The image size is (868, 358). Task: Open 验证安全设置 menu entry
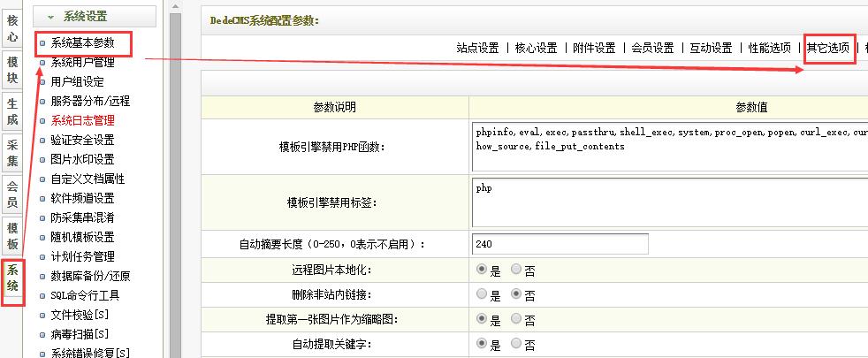pos(82,140)
